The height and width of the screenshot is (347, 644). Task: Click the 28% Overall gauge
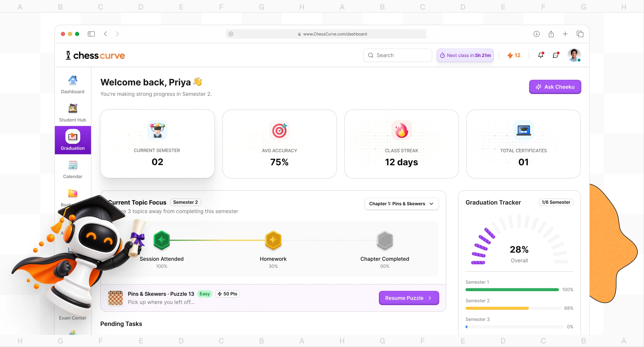click(519, 239)
